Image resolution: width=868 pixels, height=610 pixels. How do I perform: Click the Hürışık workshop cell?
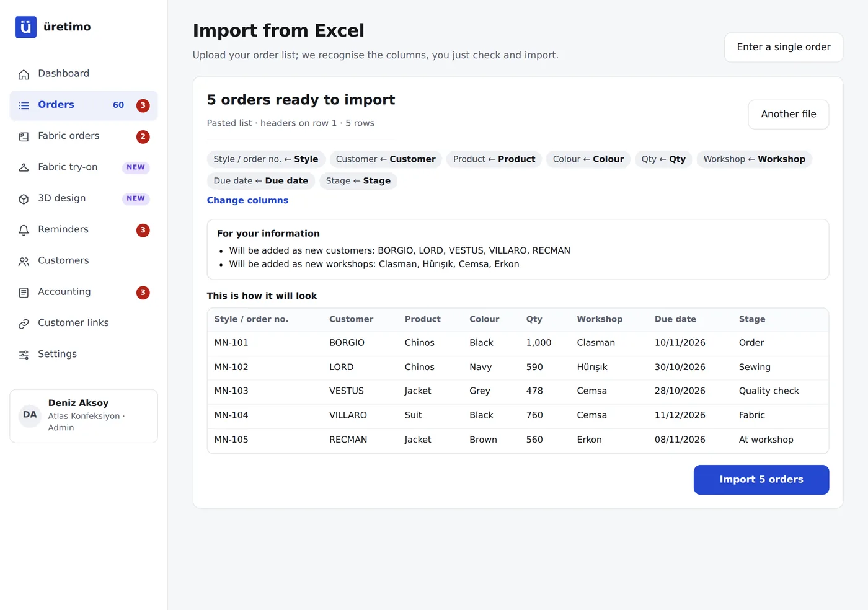[592, 367]
